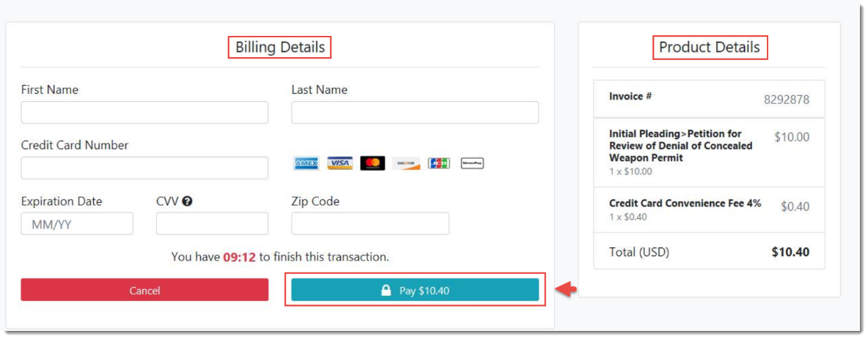Viewport: 868px width, 339px height.
Task: Click the Visa card icon
Action: point(339,163)
